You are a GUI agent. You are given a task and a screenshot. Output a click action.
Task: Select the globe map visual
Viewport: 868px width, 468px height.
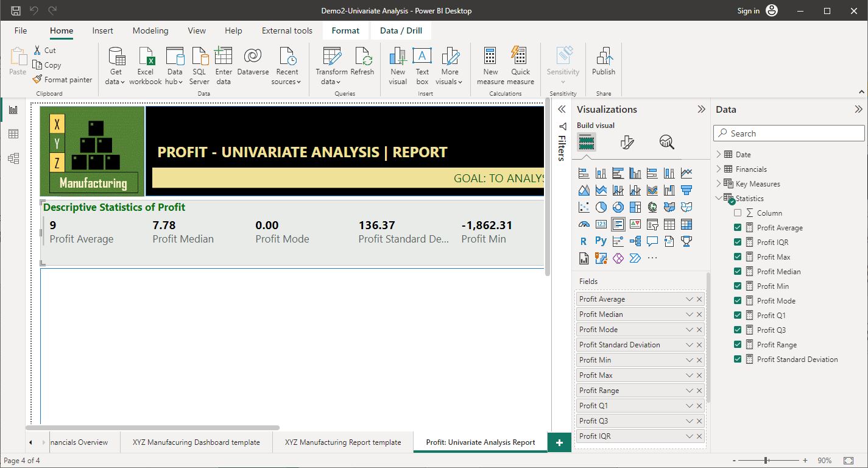click(652, 207)
